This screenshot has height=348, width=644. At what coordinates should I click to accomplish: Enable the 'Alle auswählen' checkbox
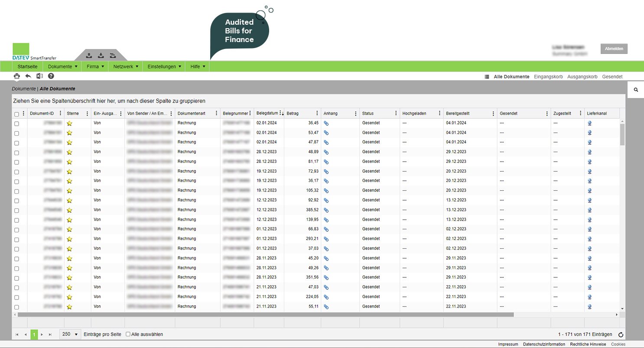tap(128, 334)
